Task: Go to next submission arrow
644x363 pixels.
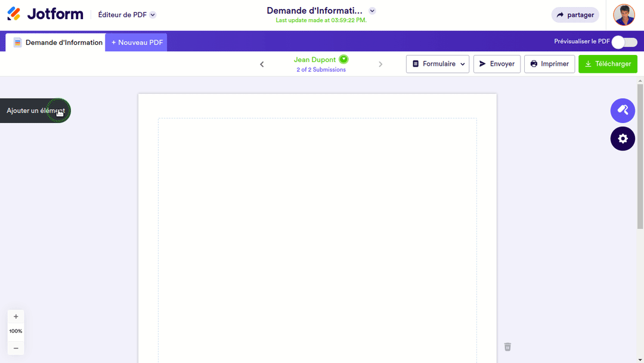Action: click(x=380, y=64)
